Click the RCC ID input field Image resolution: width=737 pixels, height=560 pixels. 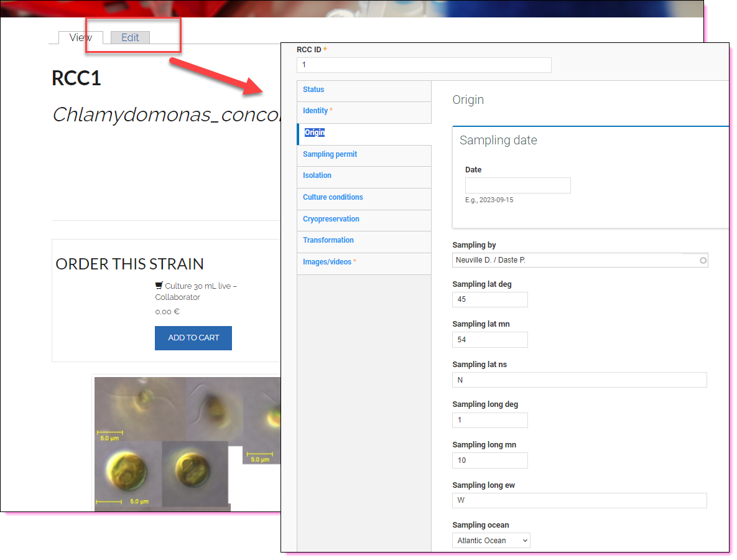pos(424,65)
